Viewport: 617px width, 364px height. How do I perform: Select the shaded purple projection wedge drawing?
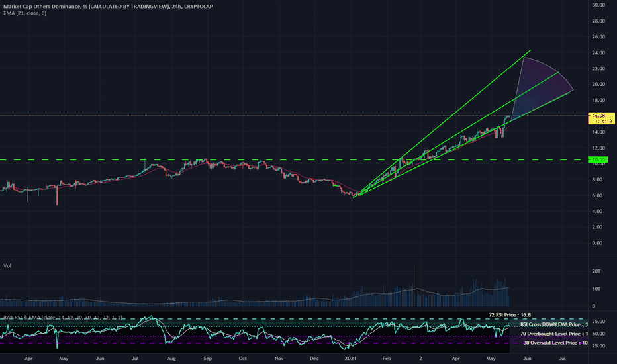pyautogui.click(x=543, y=89)
